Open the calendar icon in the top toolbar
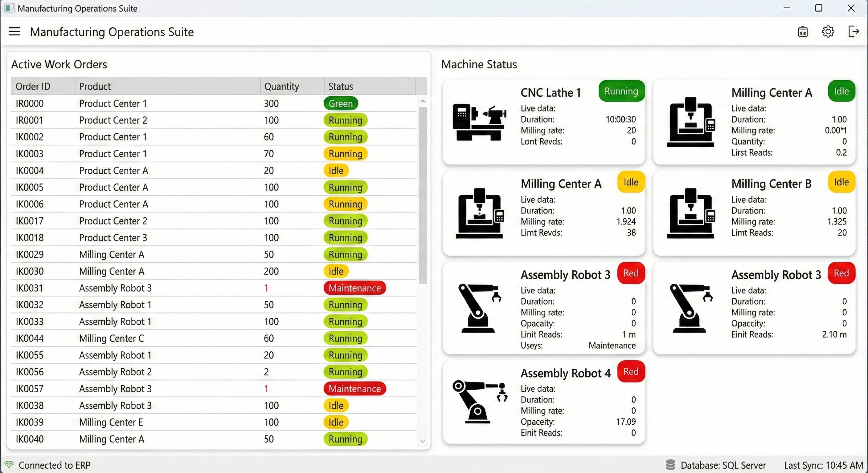The width and height of the screenshot is (868, 473). click(x=803, y=31)
